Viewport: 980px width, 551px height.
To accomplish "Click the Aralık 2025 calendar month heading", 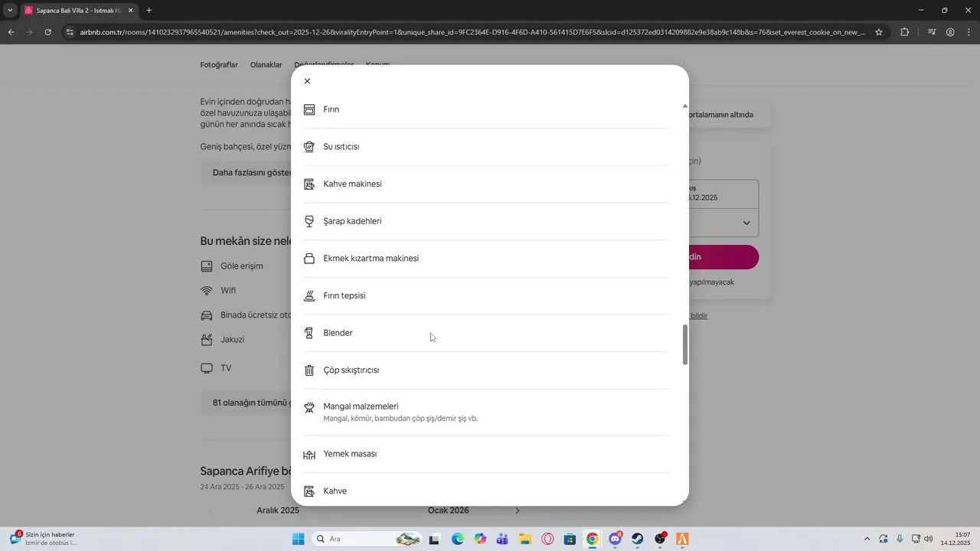I will tap(278, 510).
